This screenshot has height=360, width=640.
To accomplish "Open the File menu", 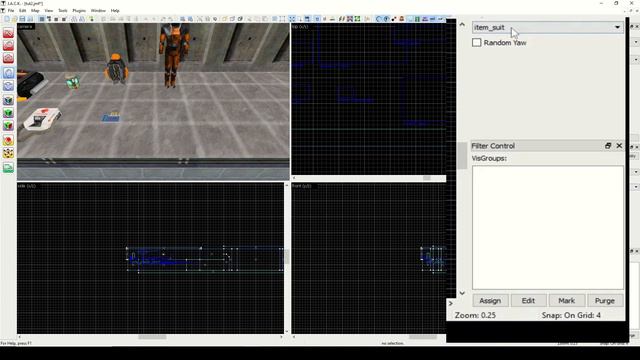I will click(11, 11).
